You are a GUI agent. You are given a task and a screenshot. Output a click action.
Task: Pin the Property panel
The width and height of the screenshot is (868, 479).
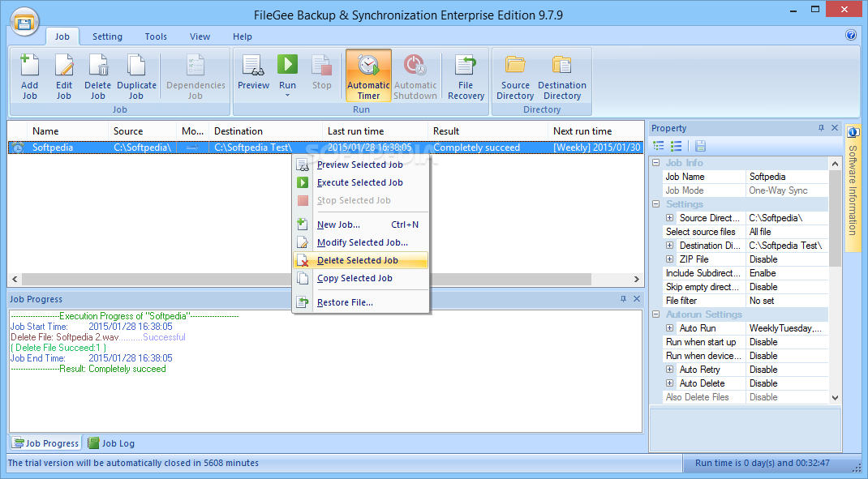click(x=821, y=128)
